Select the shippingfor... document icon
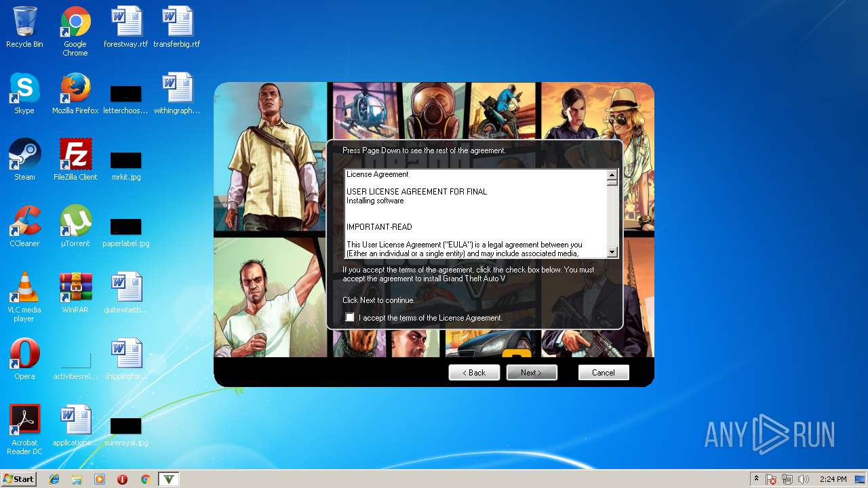Image resolution: width=868 pixels, height=488 pixels. (125, 359)
